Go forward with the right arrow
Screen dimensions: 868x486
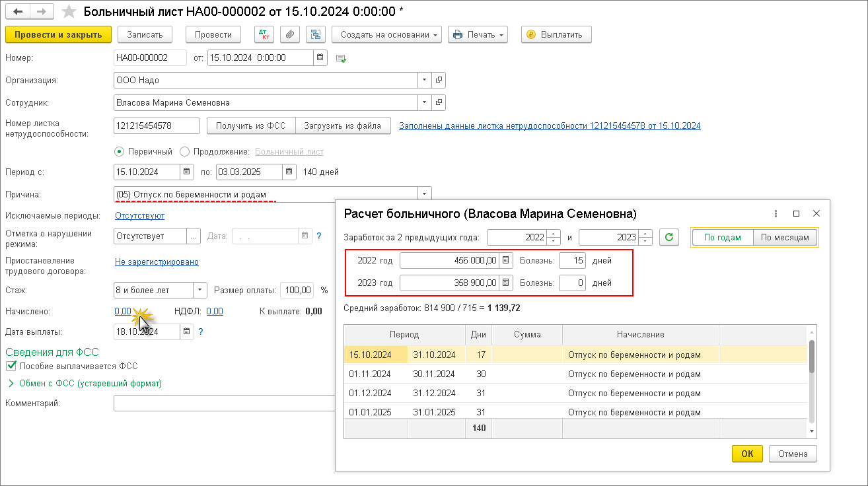pos(42,12)
